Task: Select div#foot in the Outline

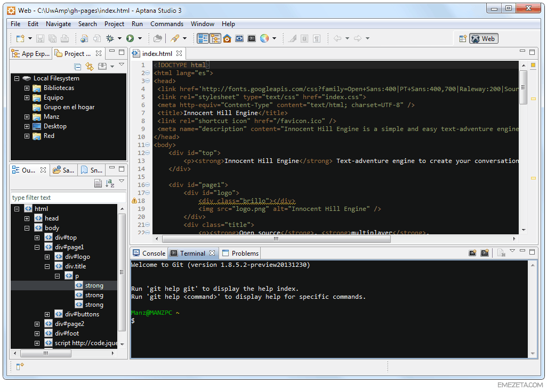Action: coord(67,333)
